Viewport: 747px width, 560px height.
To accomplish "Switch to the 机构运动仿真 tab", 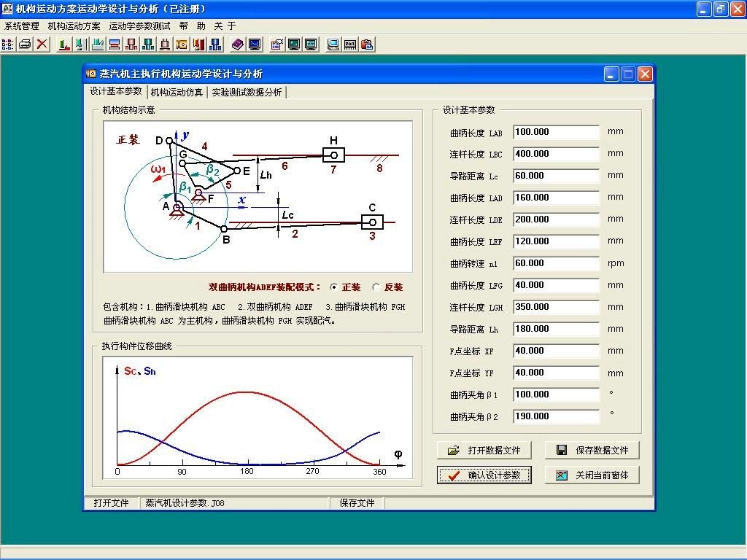I will [x=177, y=92].
